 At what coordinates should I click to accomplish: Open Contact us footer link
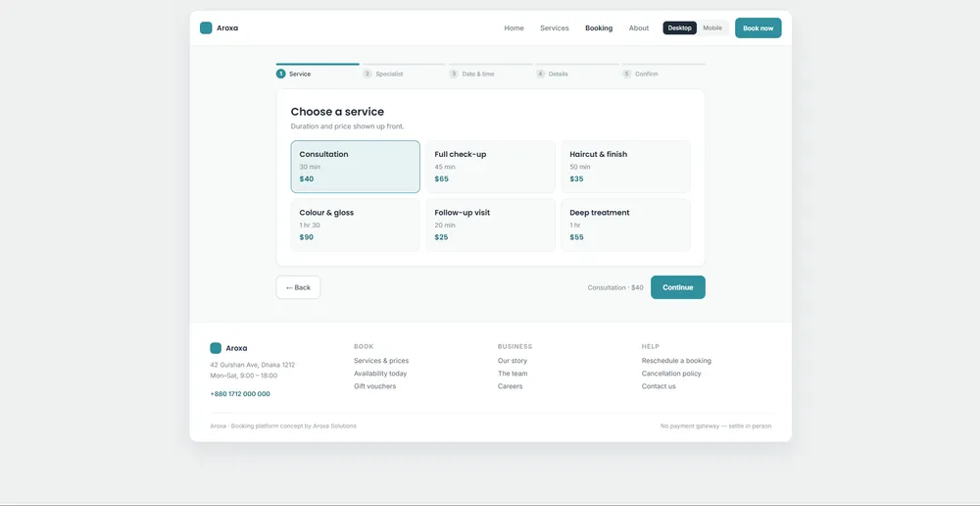(659, 386)
